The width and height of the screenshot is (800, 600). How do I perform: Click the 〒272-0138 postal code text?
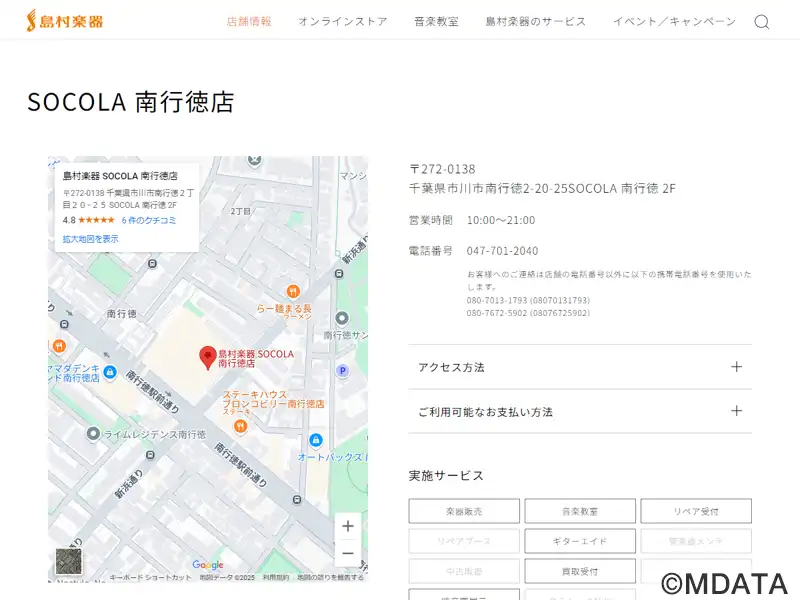point(442,169)
